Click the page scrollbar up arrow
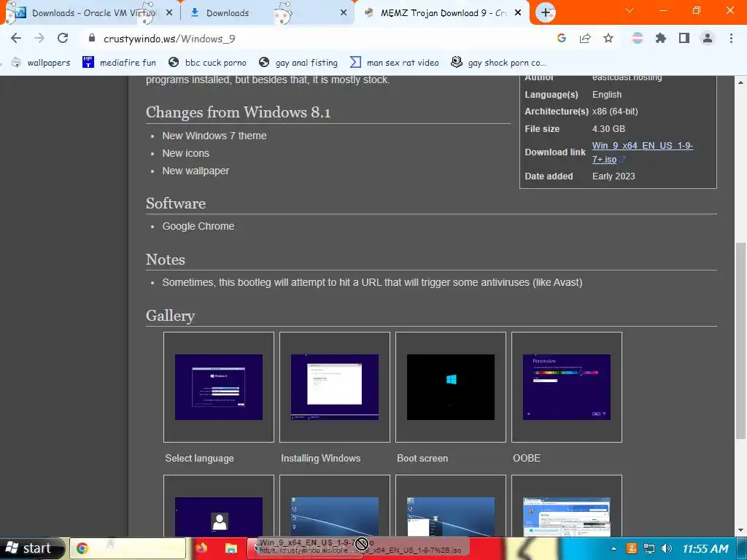This screenshot has width=747, height=560. point(741,82)
